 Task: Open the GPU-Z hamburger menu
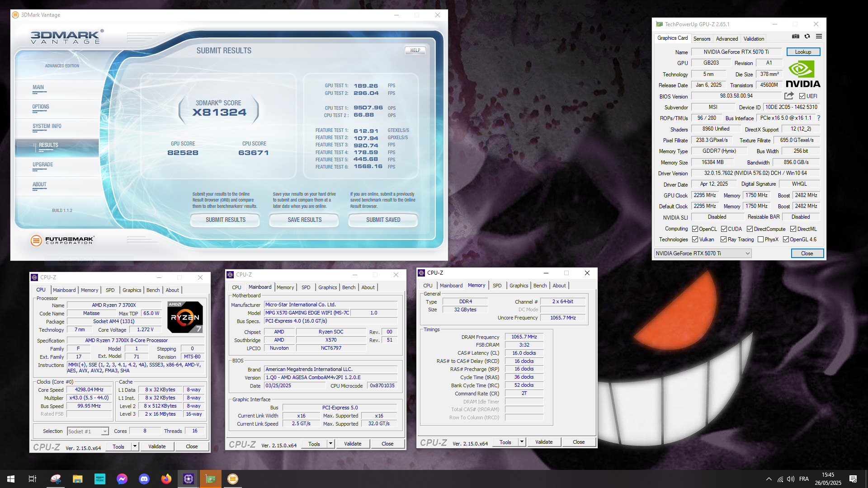819,36
